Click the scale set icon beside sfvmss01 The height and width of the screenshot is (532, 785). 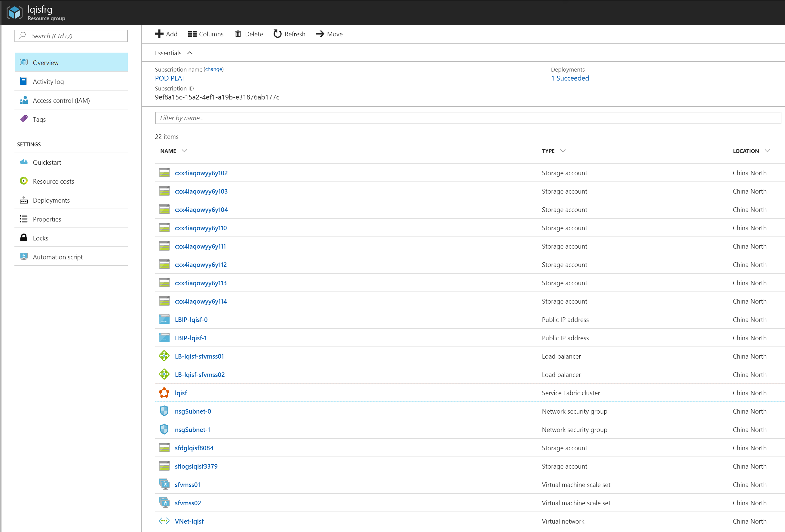coord(164,485)
